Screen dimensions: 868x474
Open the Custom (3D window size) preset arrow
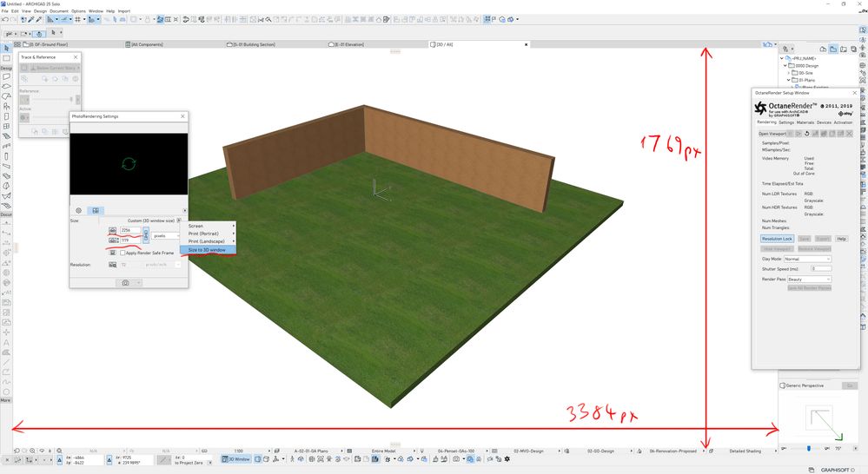179,221
